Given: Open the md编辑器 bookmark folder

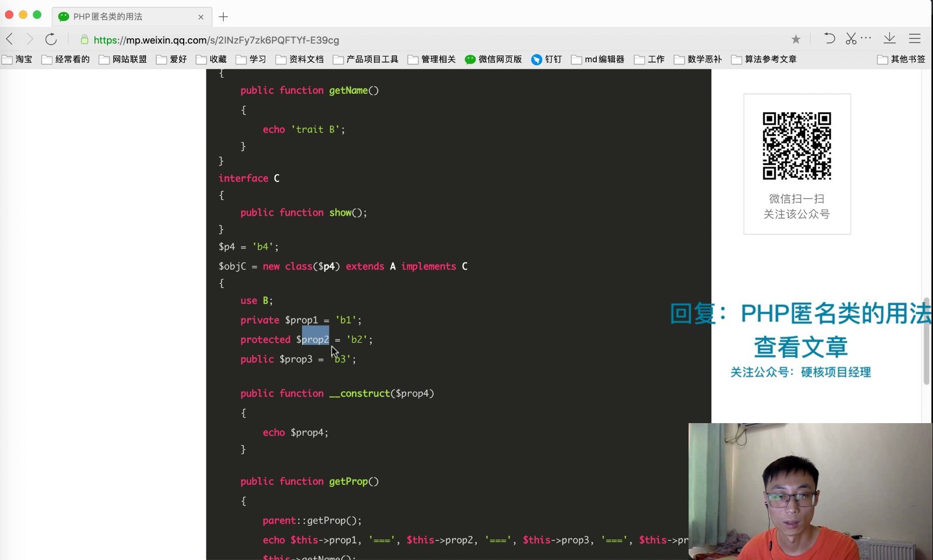Looking at the screenshot, I should [598, 60].
